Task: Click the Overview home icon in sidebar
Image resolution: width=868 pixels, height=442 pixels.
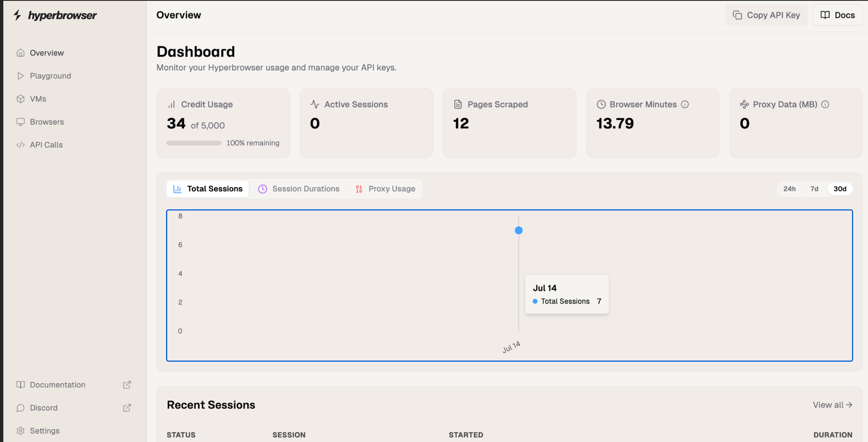Action: point(20,53)
